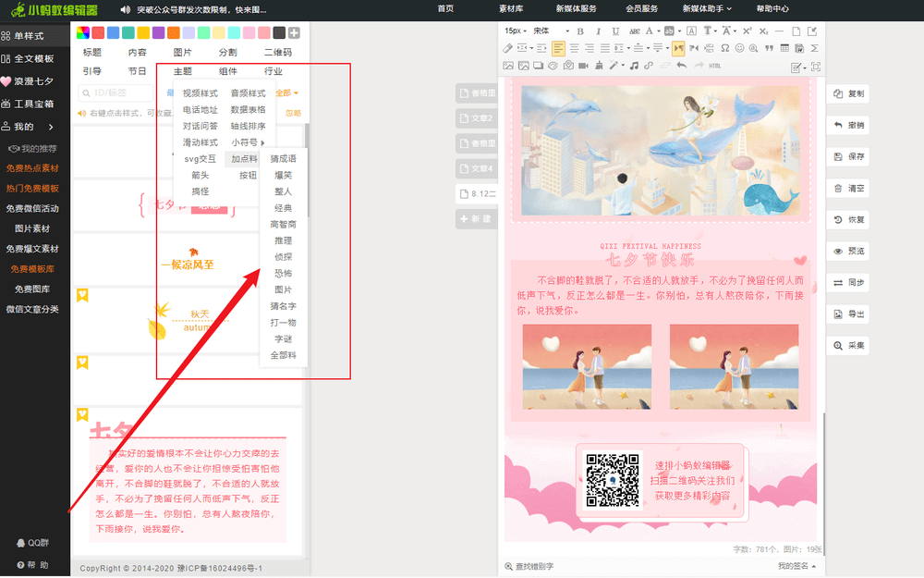Insert special character (Omega)
This screenshot has width=924, height=578.
[x=724, y=48]
